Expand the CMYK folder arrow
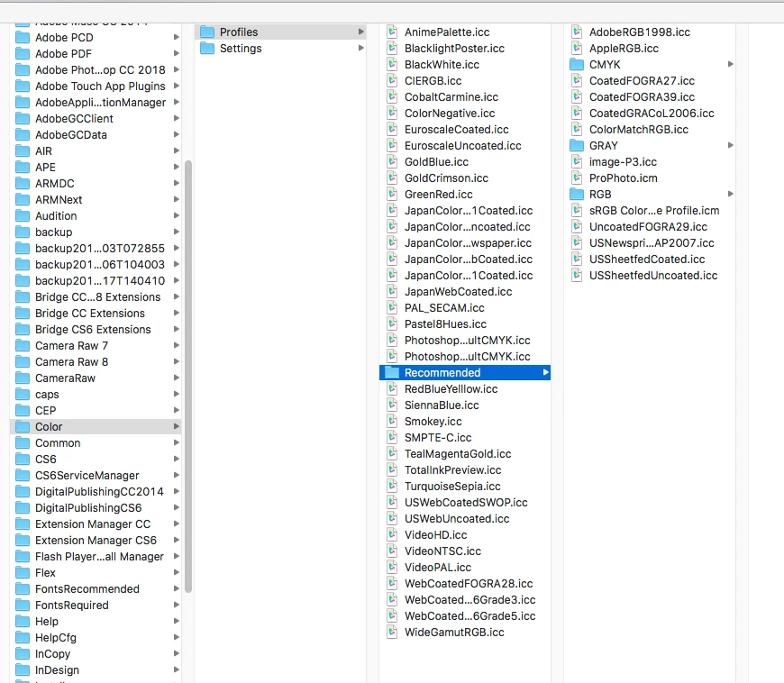This screenshot has width=784, height=683. [x=731, y=64]
